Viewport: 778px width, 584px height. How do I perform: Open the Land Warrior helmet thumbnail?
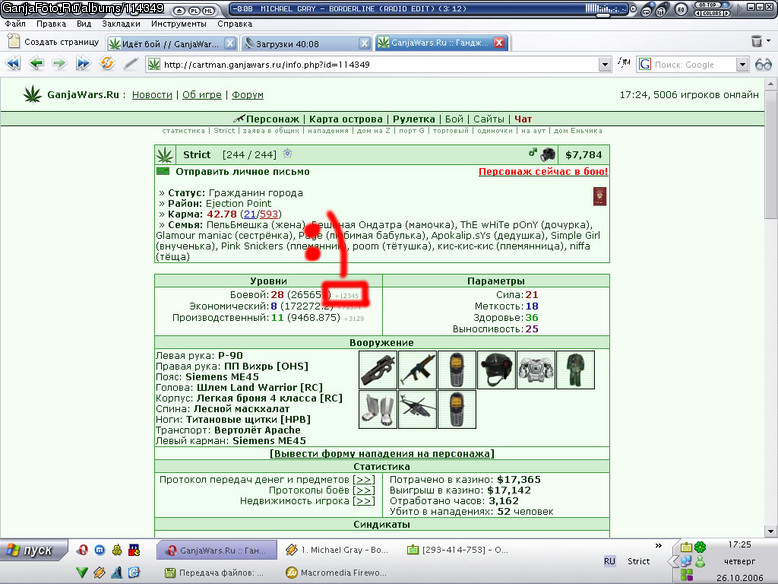(496, 369)
